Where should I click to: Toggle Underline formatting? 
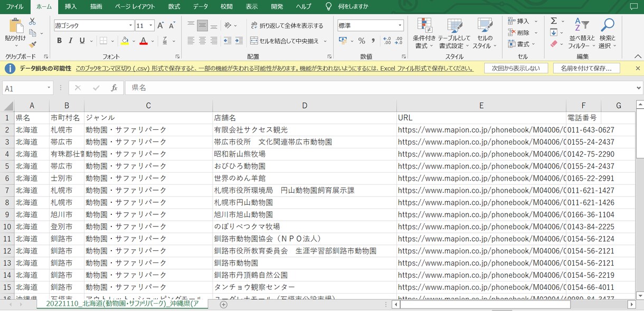click(x=82, y=41)
